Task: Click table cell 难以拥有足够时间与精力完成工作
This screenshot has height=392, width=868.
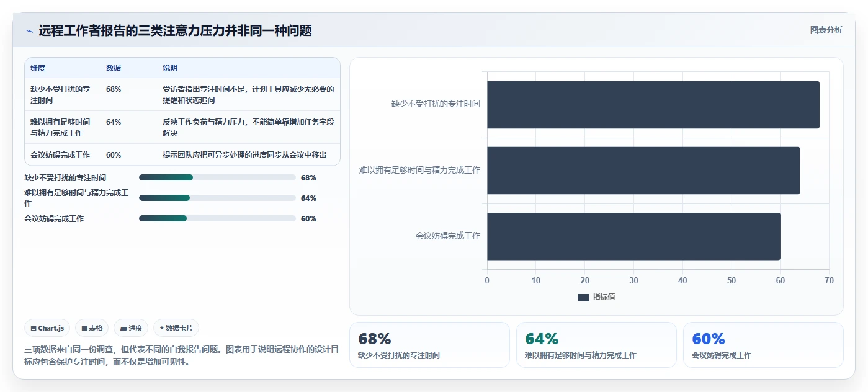Action: [x=60, y=127]
